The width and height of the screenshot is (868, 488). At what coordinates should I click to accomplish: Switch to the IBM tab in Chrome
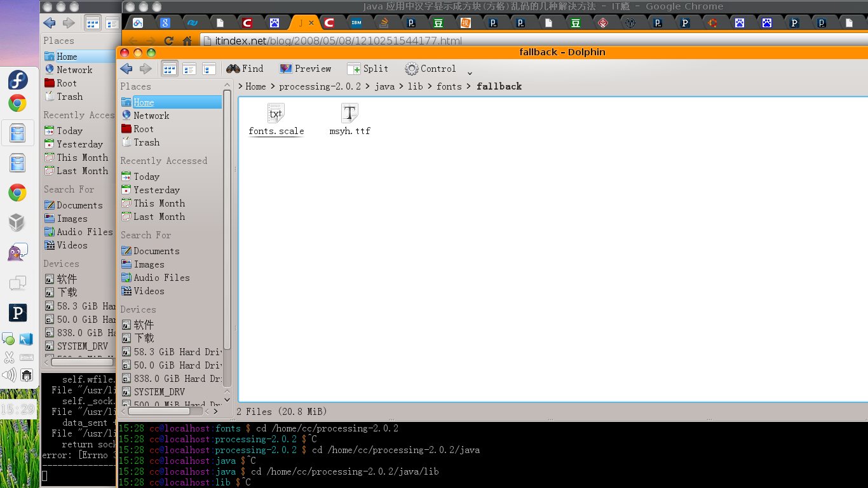(356, 24)
